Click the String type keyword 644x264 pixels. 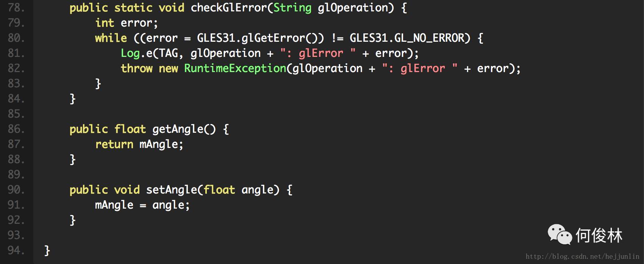pos(292,8)
